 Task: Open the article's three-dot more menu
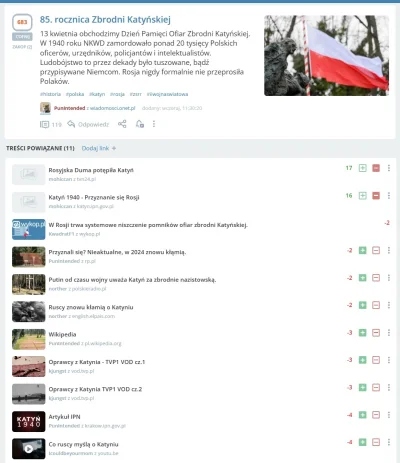point(154,124)
